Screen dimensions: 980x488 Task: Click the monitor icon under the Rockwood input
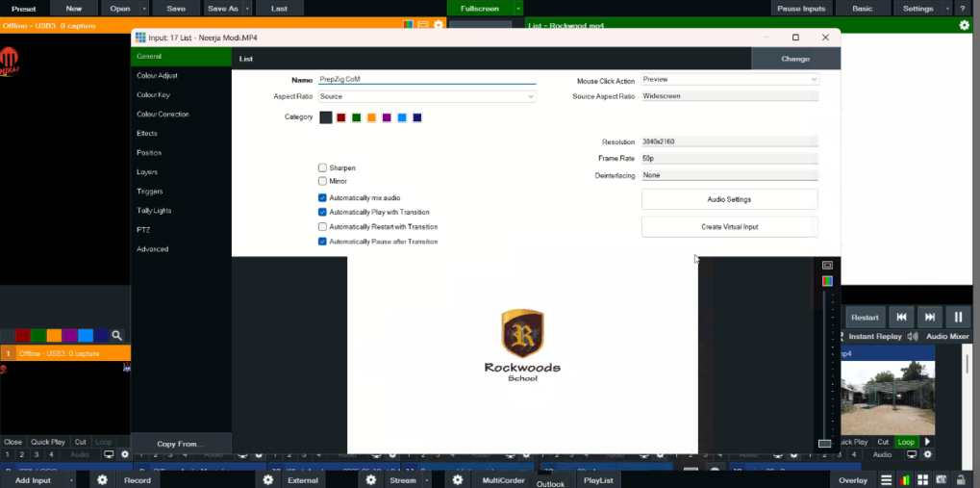pyautogui.click(x=912, y=454)
